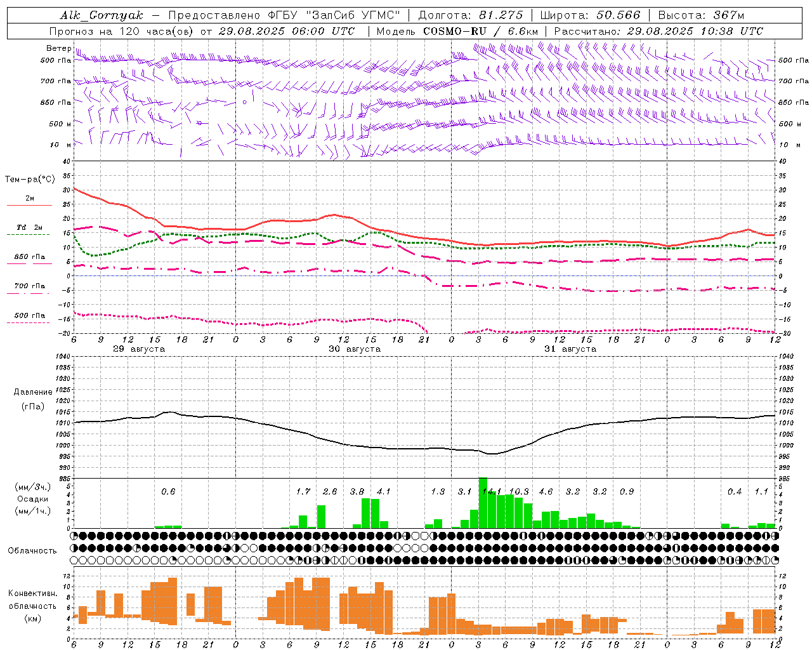Viewport: 812px width, 650px height.
Task: Click the station name Aik_Gornyak
Action: point(101,15)
